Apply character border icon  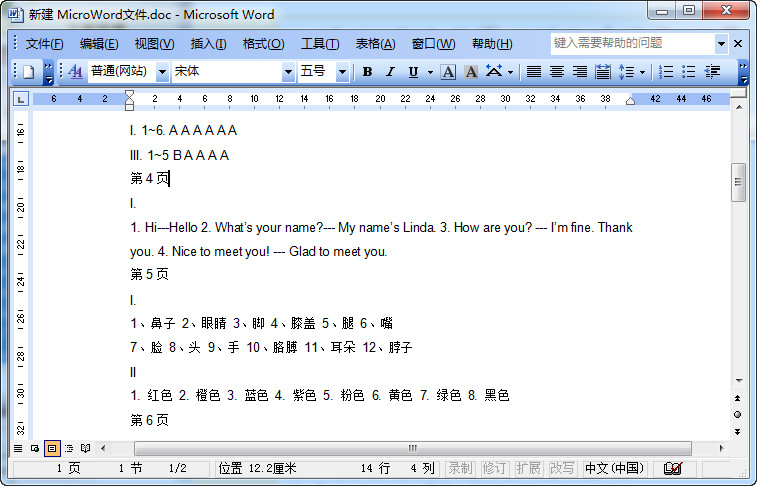tap(448, 72)
